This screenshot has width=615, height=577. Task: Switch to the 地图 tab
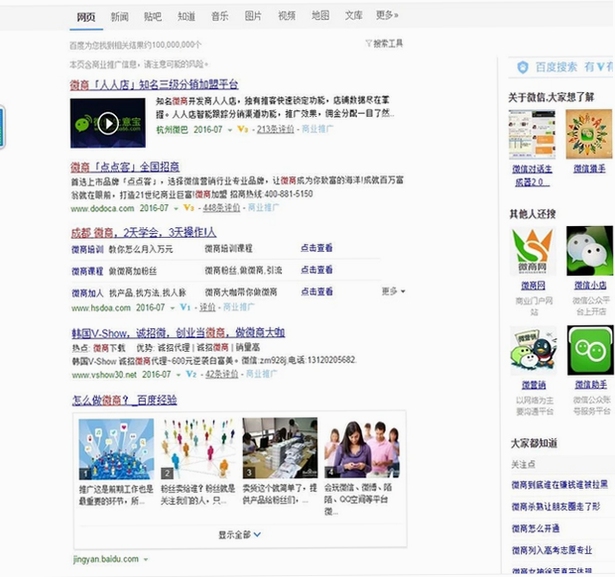[x=320, y=15]
